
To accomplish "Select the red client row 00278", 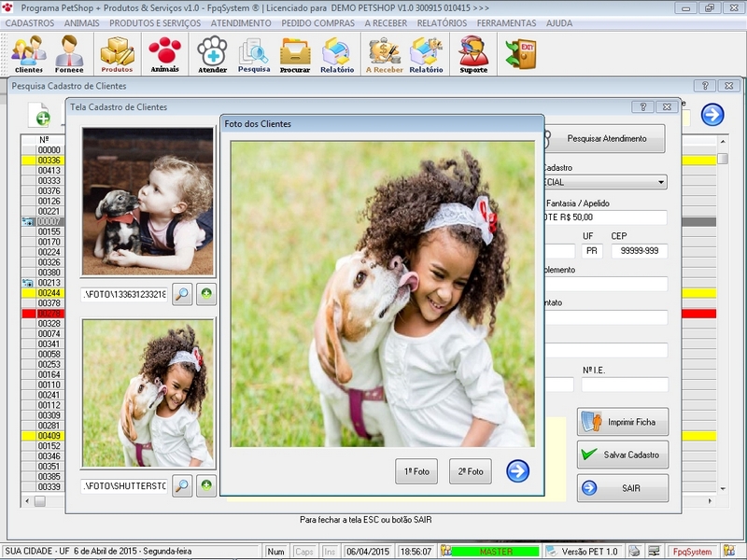I will [43, 314].
